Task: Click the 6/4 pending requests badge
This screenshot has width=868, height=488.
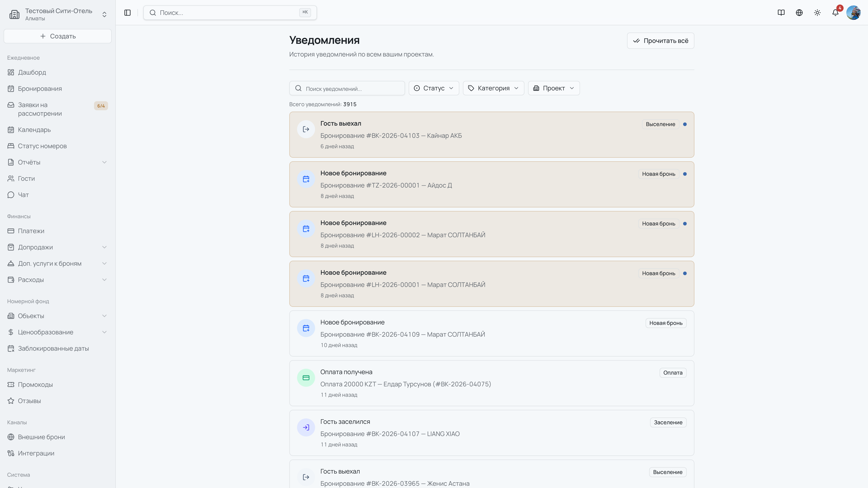Action: pos(101,106)
